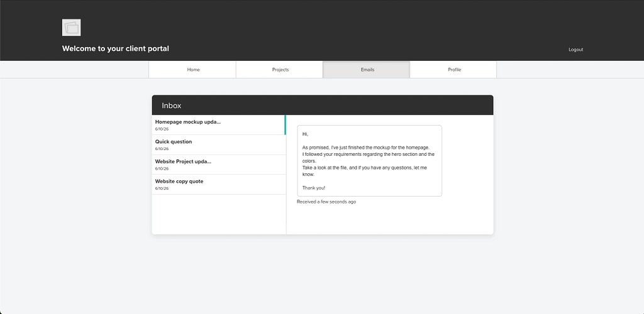Click the date under Quick question
This screenshot has height=314, width=644.
(162, 149)
